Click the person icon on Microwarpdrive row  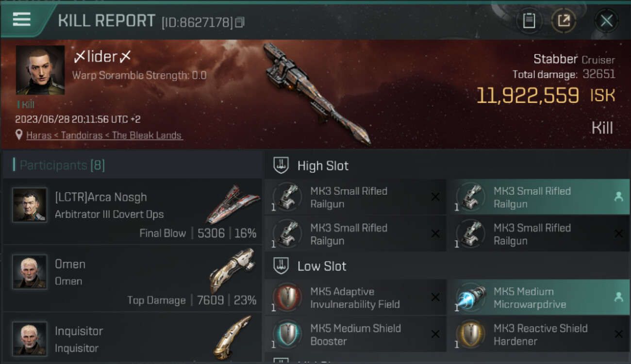click(618, 298)
